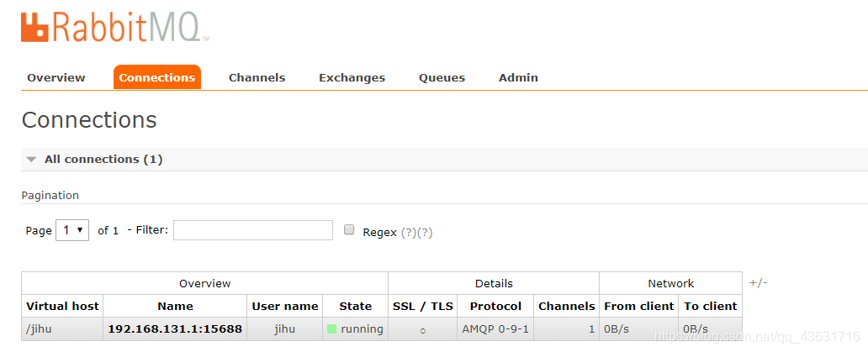The width and height of the screenshot is (868, 352).
Task: Click the /jihu virtual host cell
Action: pos(62,329)
